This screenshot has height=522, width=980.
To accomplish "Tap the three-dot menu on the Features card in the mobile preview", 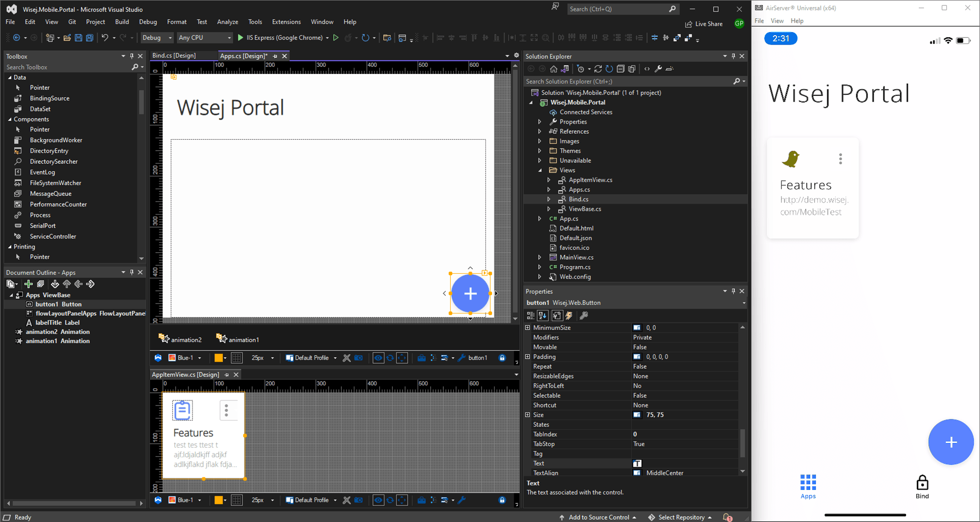I will point(840,159).
